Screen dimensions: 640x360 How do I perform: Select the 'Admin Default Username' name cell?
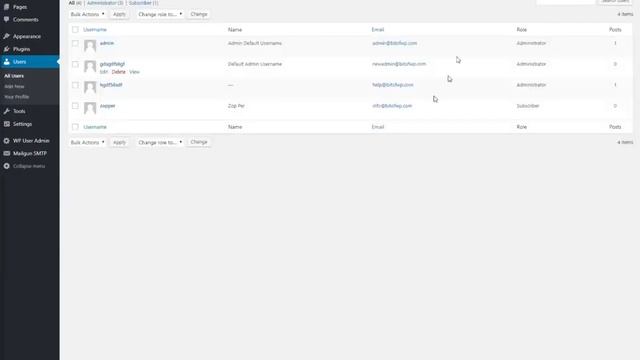pos(255,43)
